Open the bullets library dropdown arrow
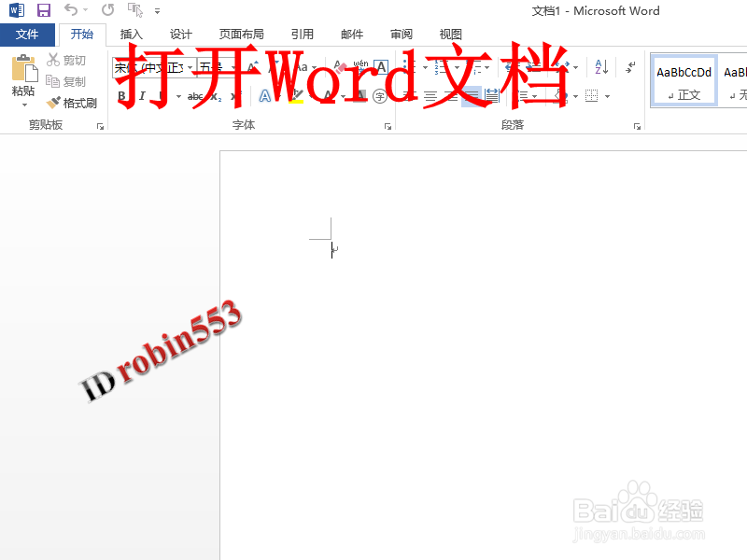The width and height of the screenshot is (747, 560). pyautogui.click(x=425, y=67)
